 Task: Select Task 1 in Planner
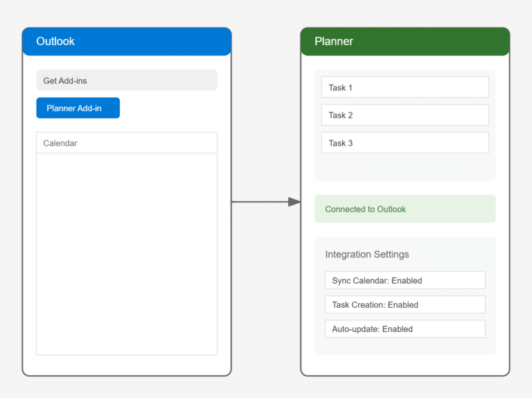(405, 87)
